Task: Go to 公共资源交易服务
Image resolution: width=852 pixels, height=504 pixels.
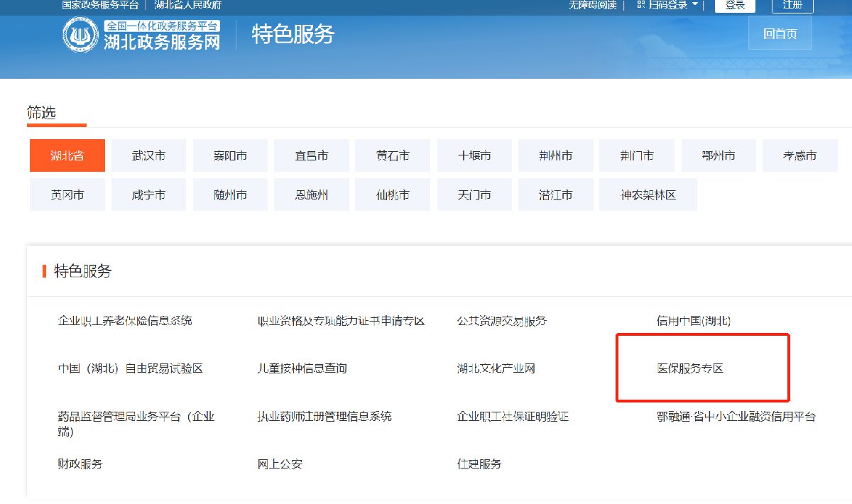Action: (x=502, y=321)
